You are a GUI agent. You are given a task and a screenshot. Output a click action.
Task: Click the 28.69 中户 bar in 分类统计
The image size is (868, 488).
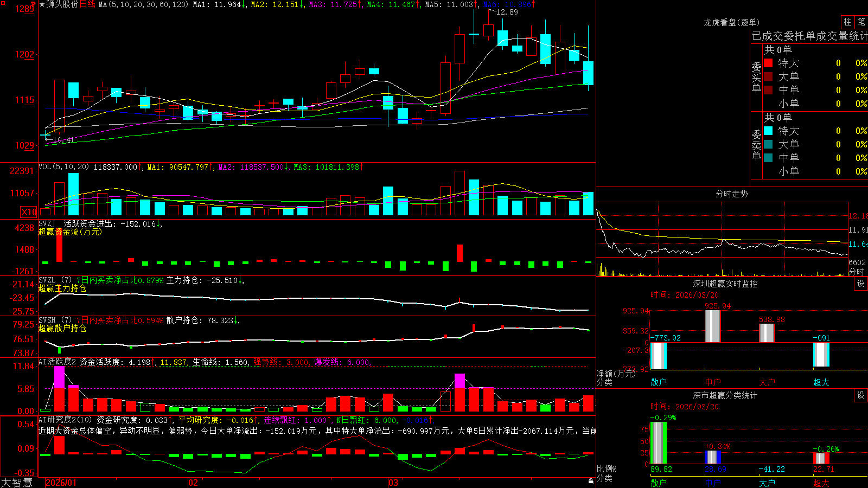[x=713, y=457]
